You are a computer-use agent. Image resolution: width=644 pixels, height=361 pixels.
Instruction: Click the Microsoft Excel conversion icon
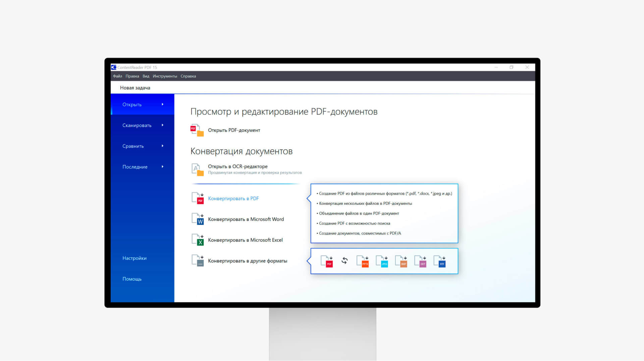pyautogui.click(x=198, y=240)
